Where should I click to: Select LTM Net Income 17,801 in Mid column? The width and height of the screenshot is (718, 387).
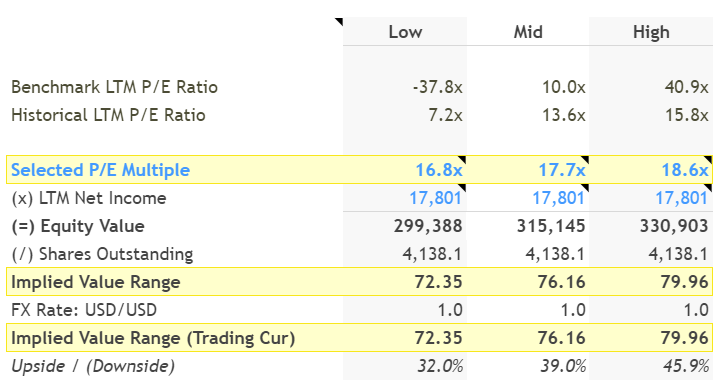tap(558, 198)
